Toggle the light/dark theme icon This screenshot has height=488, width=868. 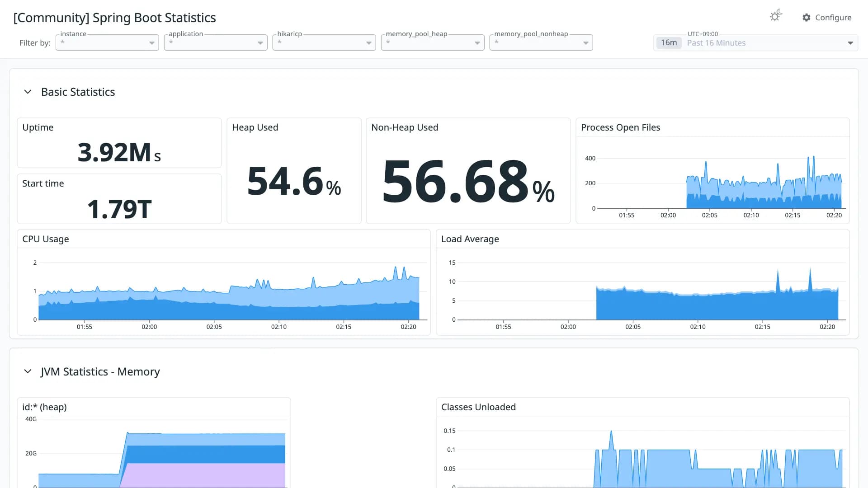click(776, 16)
